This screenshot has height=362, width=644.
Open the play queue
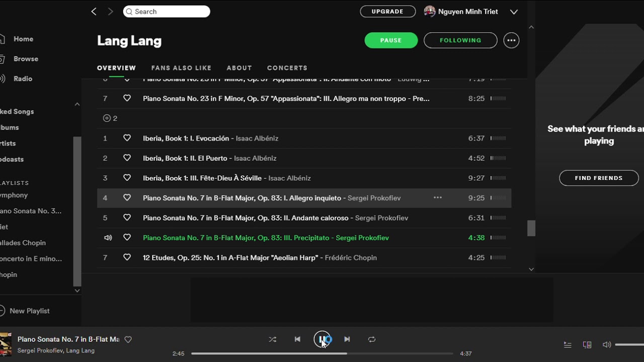(x=568, y=345)
